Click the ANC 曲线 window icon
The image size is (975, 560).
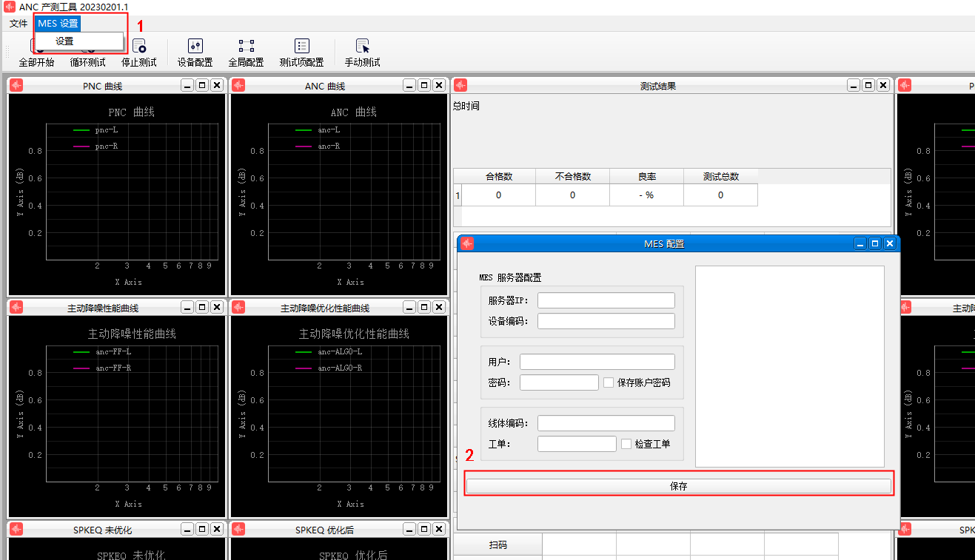coord(238,85)
